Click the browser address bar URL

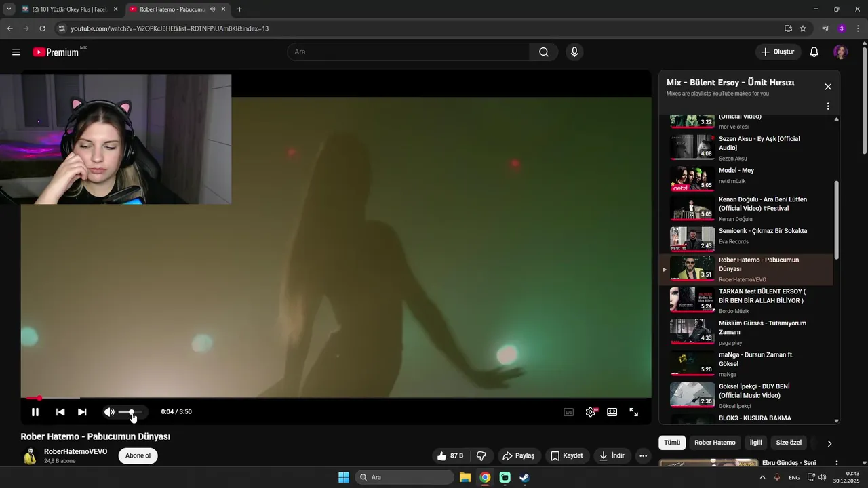(170, 28)
